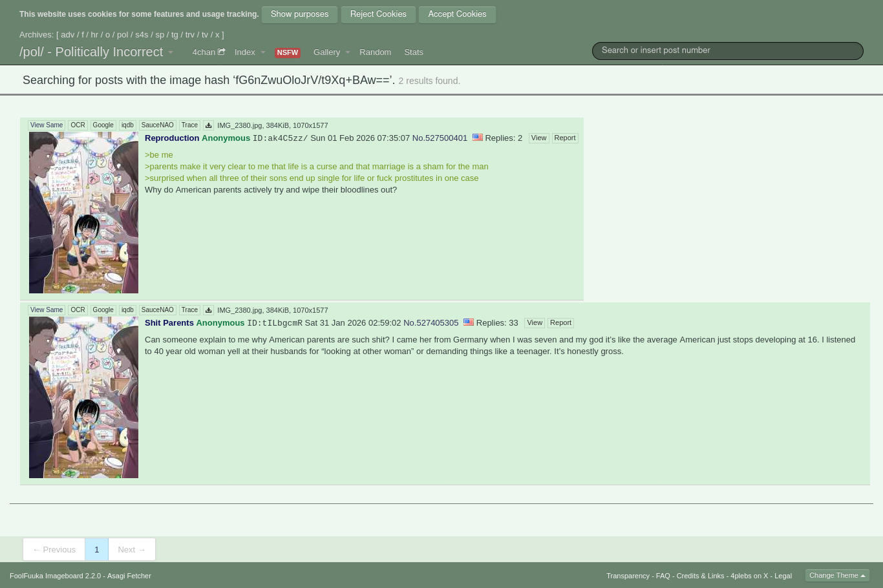Open the Asagi Fetcher link

(x=129, y=576)
